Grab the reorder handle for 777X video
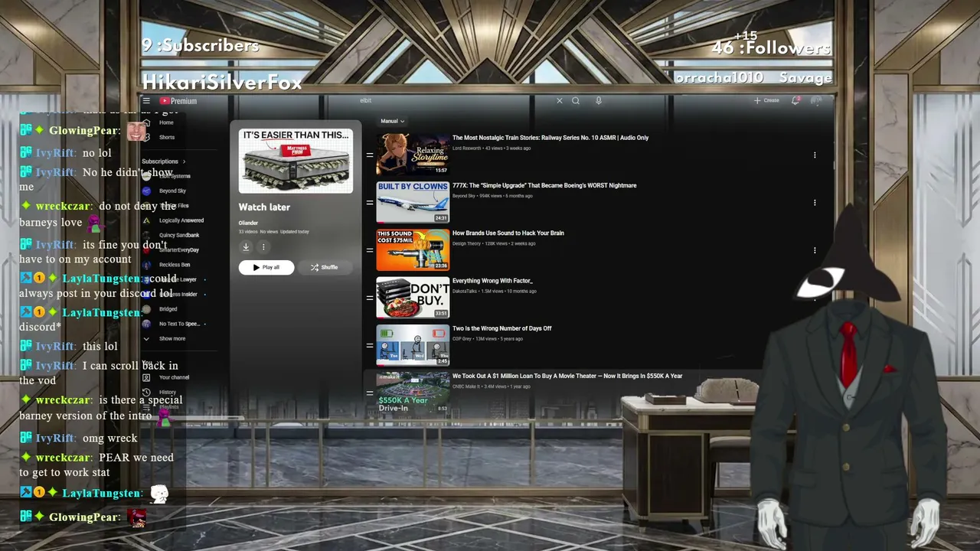Viewport: 980px width, 551px height. pyautogui.click(x=369, y=203)
